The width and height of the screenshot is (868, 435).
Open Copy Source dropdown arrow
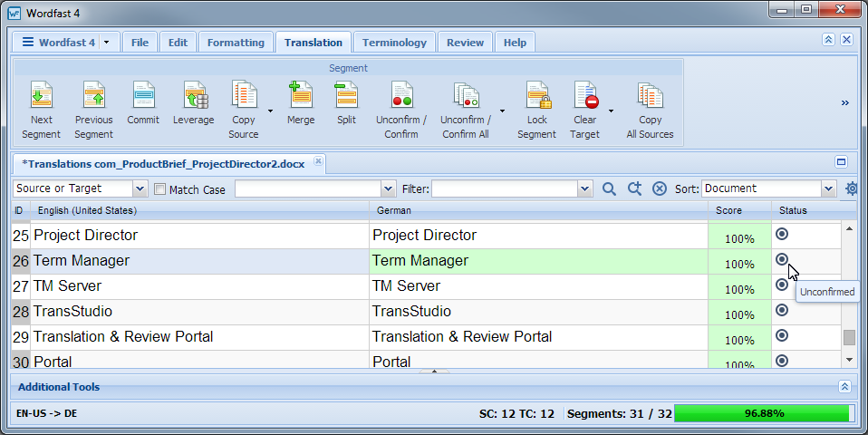pos(270,111)
